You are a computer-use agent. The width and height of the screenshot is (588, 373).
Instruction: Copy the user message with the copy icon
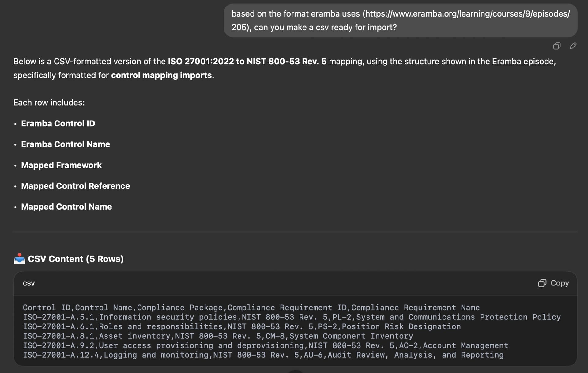557,46
